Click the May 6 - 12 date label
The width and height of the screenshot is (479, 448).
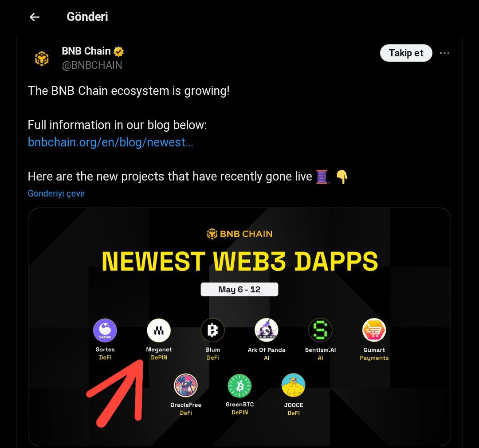pyautogui.click(x=239, y=289)
